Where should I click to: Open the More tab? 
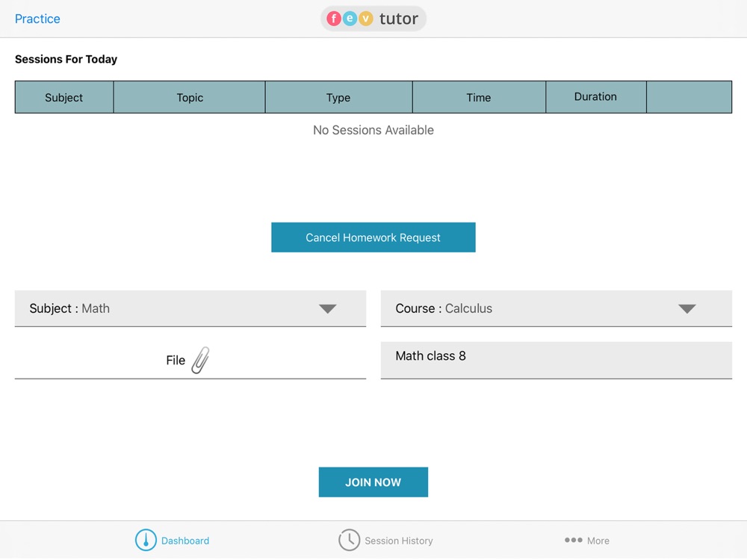click(x=587, y=540)
